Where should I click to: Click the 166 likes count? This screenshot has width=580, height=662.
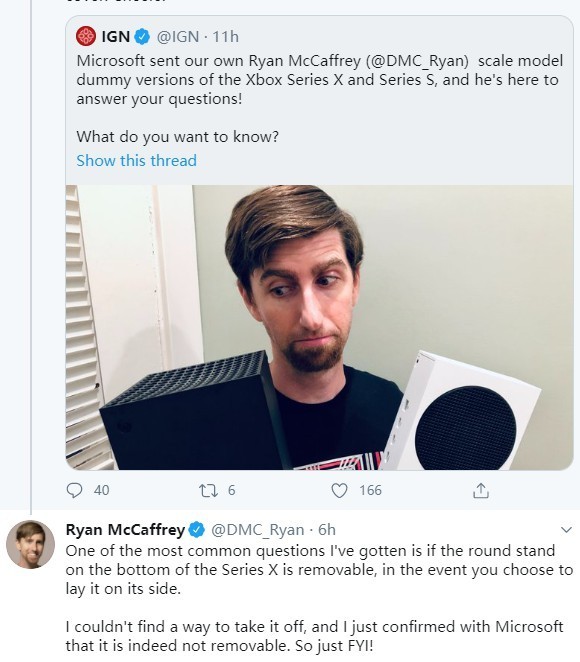click(370, 491)
